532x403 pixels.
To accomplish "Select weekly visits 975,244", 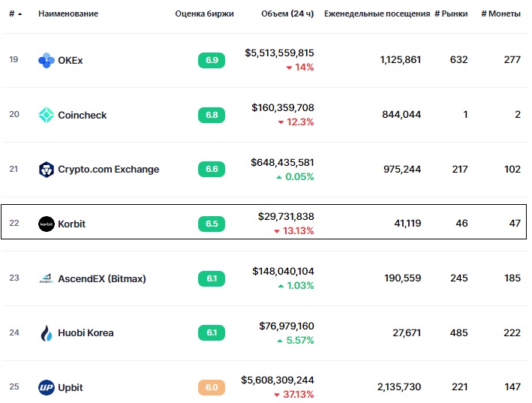I will pos(402,170).
